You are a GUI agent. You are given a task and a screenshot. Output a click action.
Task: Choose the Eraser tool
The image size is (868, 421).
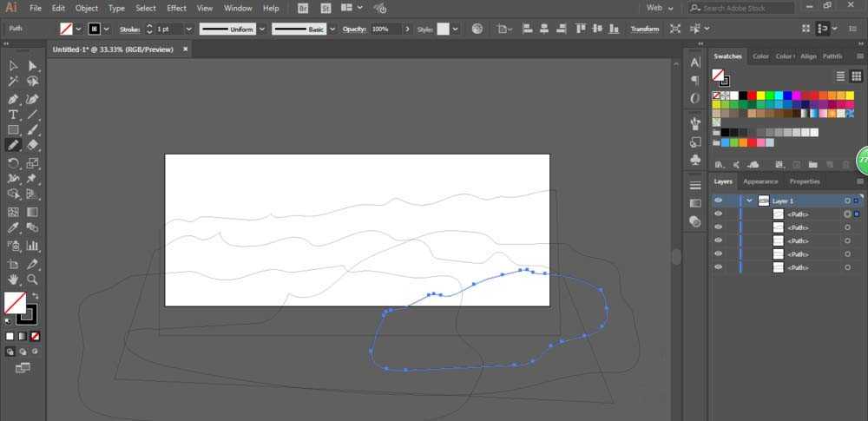pos(32,145)
